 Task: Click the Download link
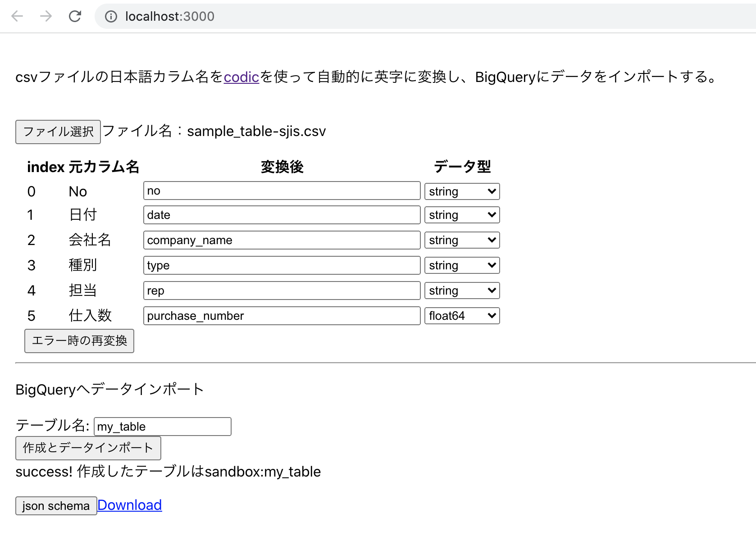[130, 505]
